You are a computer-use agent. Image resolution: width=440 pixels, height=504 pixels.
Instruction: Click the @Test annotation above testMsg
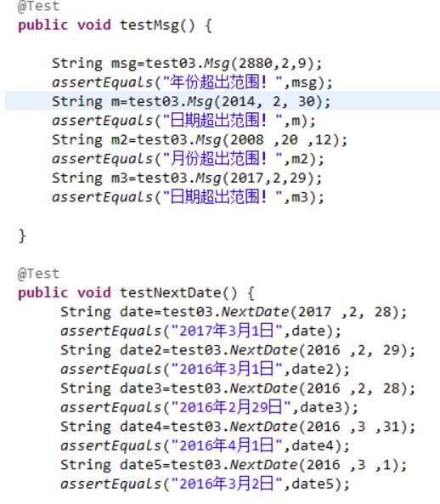[x=38, y=6]
